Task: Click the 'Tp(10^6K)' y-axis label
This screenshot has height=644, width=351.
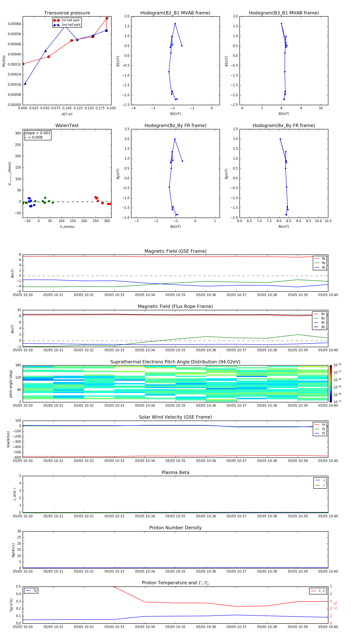Action: point(11,605)
